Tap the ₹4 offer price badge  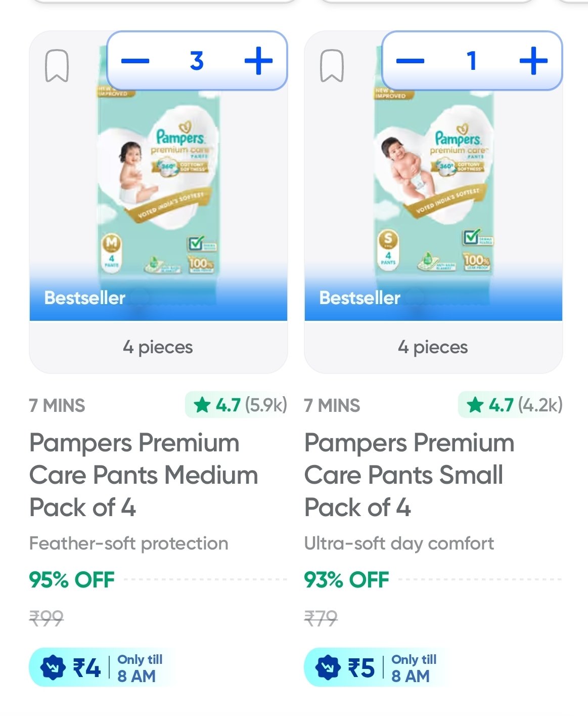point(87,668)
